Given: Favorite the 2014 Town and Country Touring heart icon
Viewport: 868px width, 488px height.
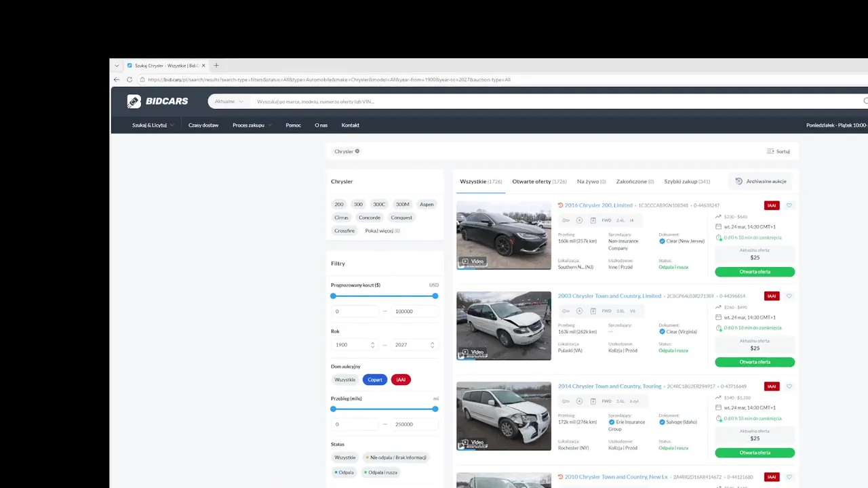Looking at the screenshot, I should pos(789,386).
